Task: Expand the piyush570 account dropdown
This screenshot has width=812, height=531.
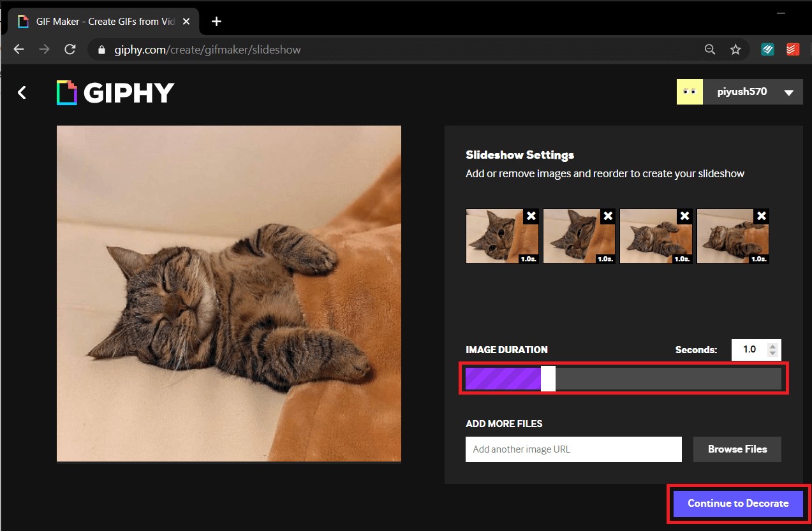Action: pyautogui.click(x=788, y=92)
